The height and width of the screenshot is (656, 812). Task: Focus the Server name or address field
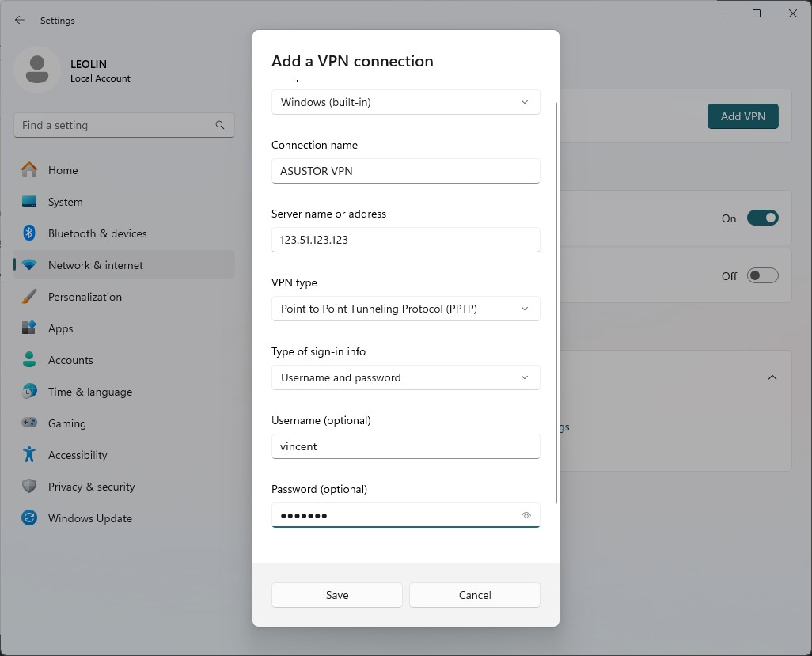tap(405, 240)
